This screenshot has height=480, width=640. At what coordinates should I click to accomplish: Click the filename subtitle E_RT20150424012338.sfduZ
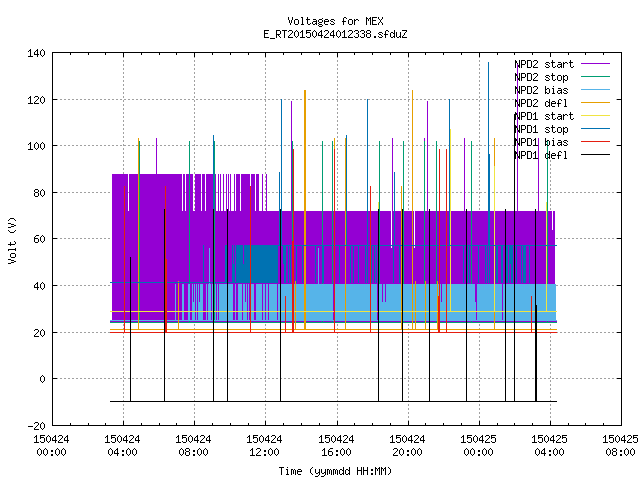335,34
